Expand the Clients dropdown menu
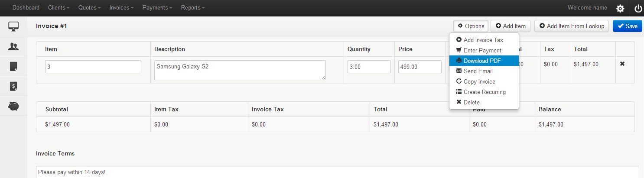The height and width of the screenshot is (178, 644). point(59,8)
